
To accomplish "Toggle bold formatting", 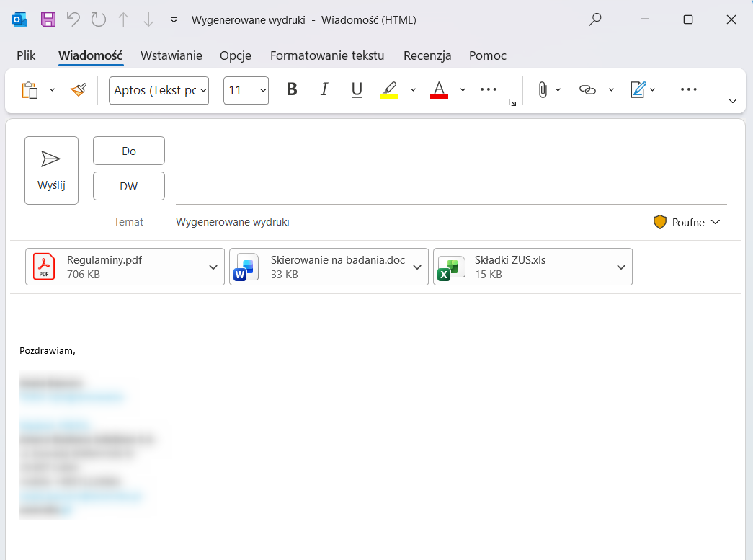I will pyautogui.click(x=292, y=89).
